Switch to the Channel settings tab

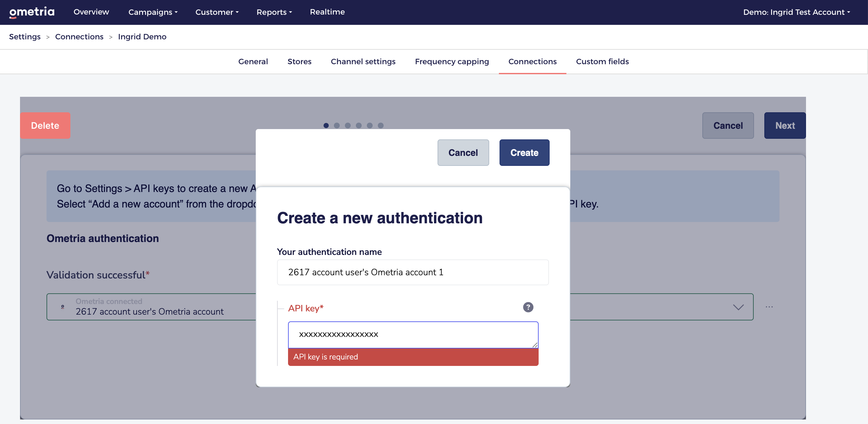pyautogui.click(x=363, y=62)
